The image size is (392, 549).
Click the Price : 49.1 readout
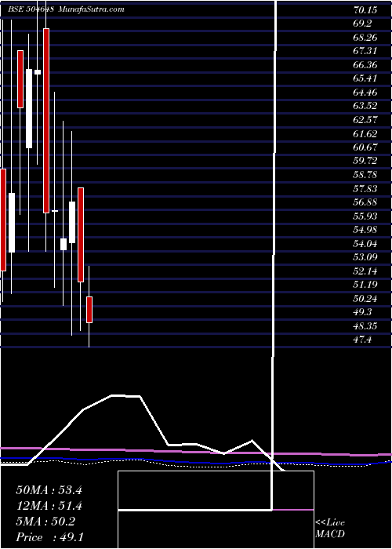coord(49,537)
